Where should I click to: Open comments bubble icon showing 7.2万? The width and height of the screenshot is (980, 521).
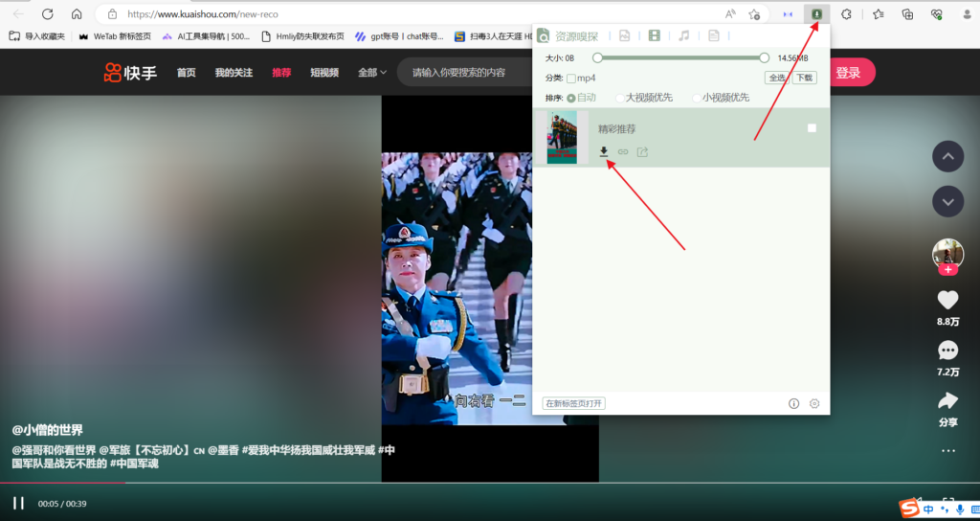(x=947, y=351)
